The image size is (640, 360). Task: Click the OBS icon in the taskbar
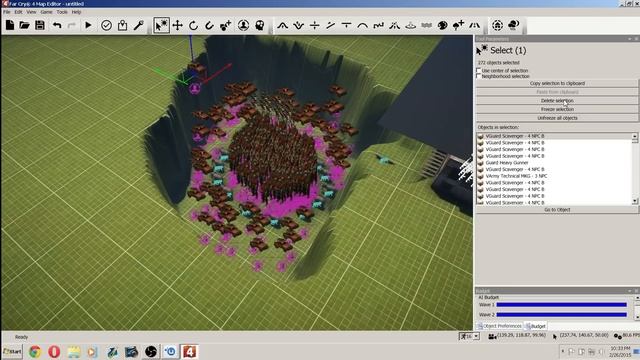(151, 351)
